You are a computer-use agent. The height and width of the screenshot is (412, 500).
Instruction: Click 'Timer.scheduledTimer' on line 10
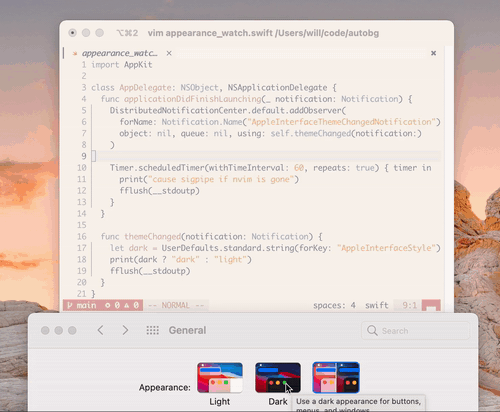(x=157, y=168)
